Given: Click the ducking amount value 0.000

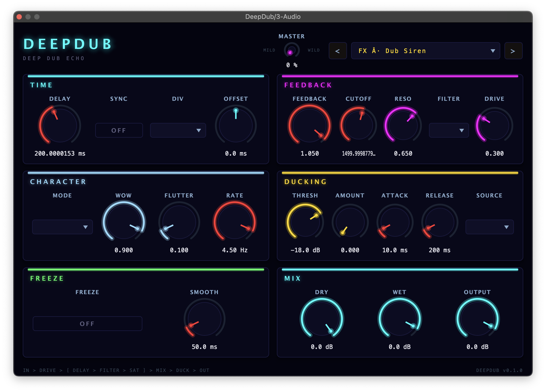Looking at the screenshot, I should pyautogui.click(x=350, y=250).
